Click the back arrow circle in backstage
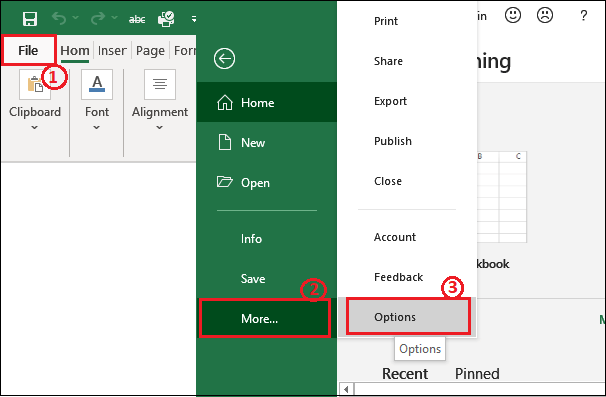606x397 pixels. coord(225,59)
